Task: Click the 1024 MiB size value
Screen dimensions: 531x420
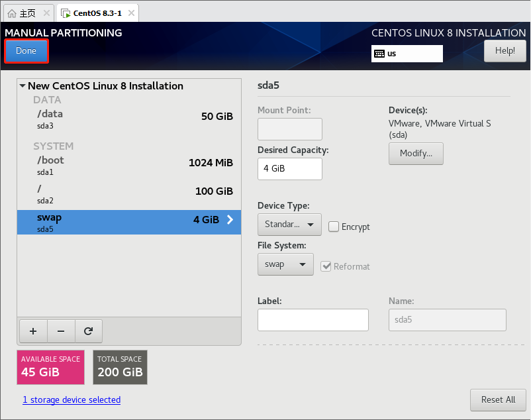Action: tap(211, 163)
